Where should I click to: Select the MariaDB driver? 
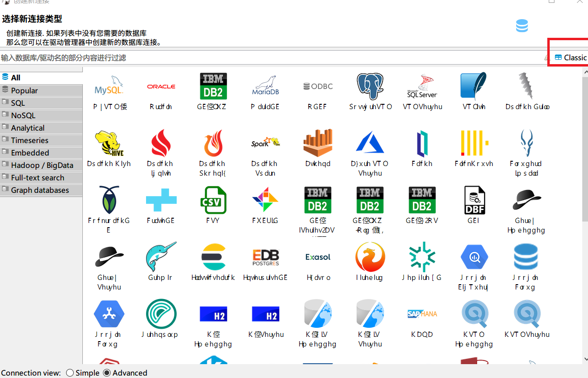265,91
